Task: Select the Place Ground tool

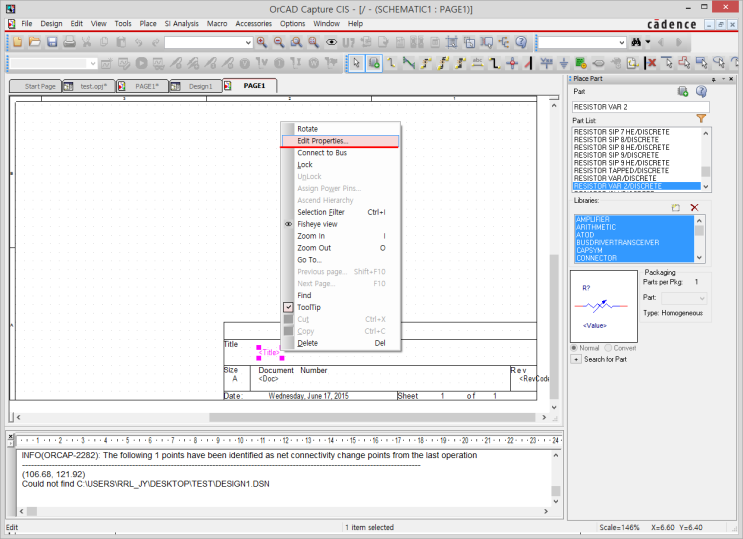Action: pyautogui.click(x=564, y=63)
